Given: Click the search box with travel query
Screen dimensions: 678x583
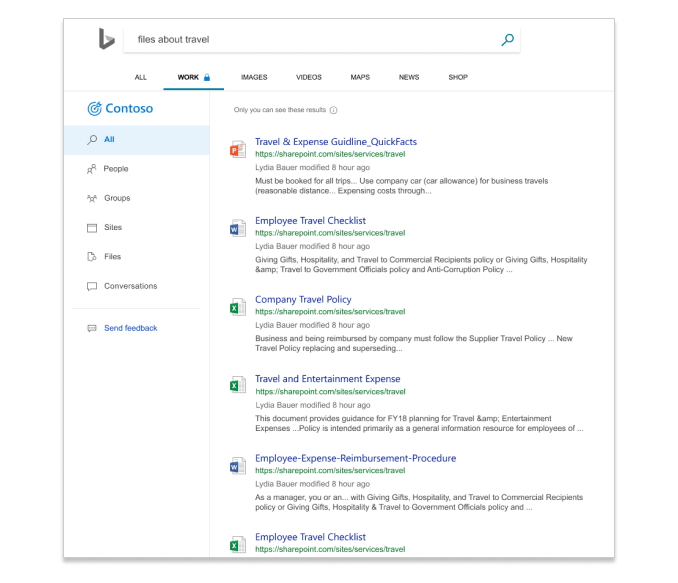Looking at the screenshot, I should (310, 40).
